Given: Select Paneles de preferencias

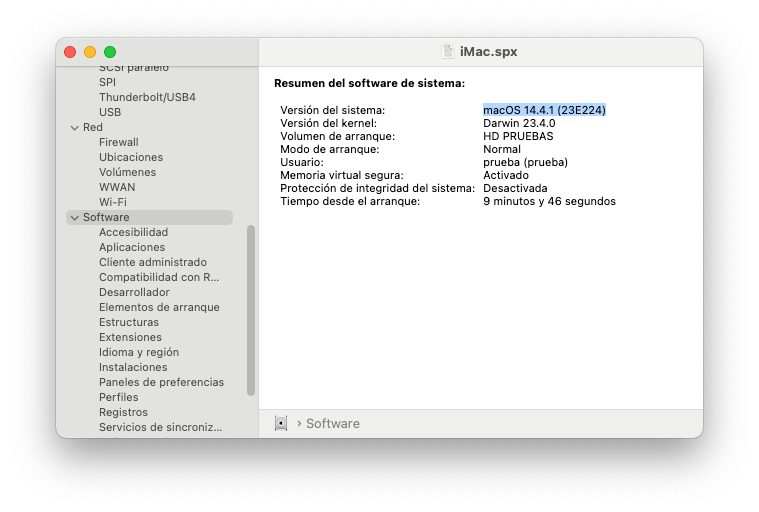Looking at the screenshot, I should 161,382.
